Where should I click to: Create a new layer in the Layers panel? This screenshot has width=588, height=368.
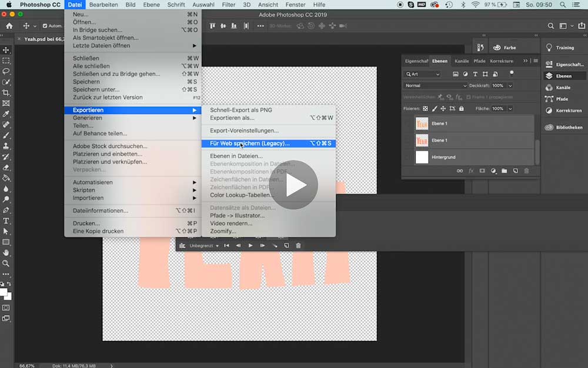pyautogui.click(x=516, y=170)
